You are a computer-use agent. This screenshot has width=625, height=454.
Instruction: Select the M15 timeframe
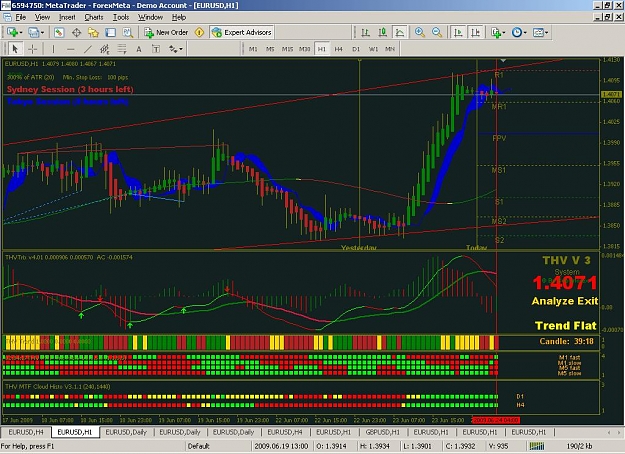[x=287, y=49]
